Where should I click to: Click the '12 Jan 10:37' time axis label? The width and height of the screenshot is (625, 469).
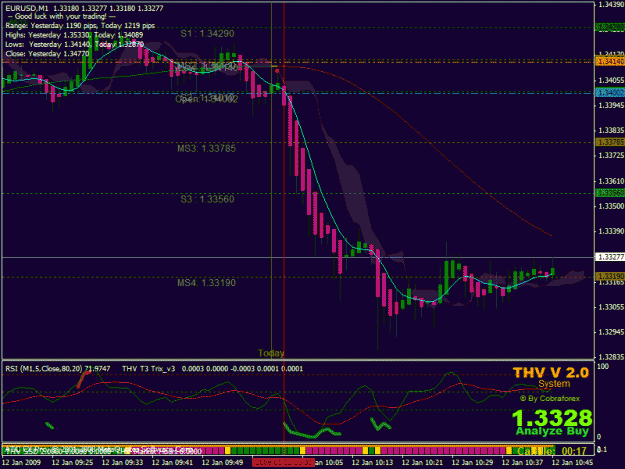click(x=522, y=462)
